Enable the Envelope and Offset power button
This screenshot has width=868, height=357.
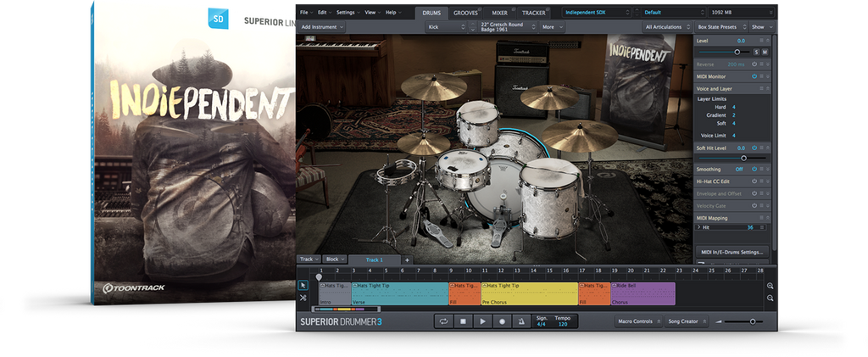(x=754, y=193)
